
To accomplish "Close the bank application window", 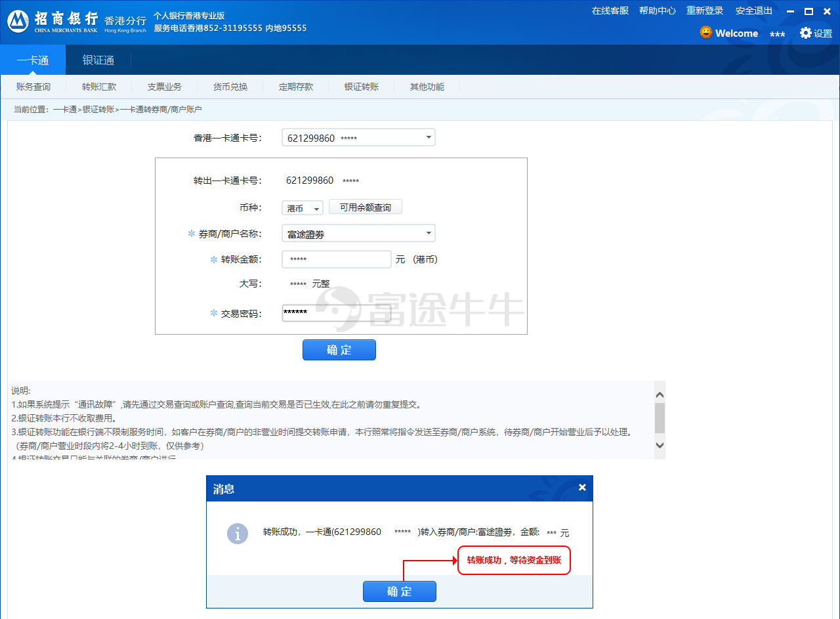I will (827, 11).
